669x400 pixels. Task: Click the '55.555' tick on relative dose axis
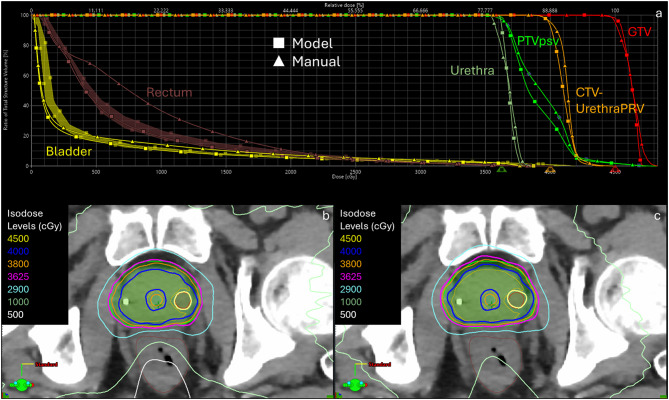point(355,10)
